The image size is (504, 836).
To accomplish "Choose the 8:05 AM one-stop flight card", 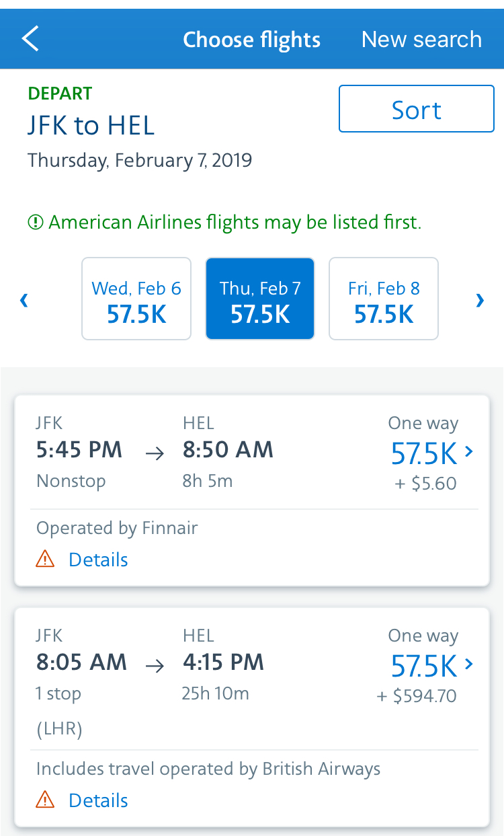I will (202, 673).
